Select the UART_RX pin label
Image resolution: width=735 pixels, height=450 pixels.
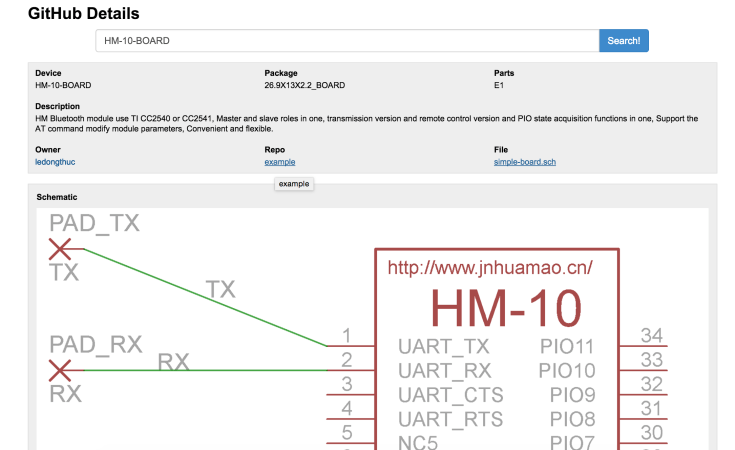444,371
